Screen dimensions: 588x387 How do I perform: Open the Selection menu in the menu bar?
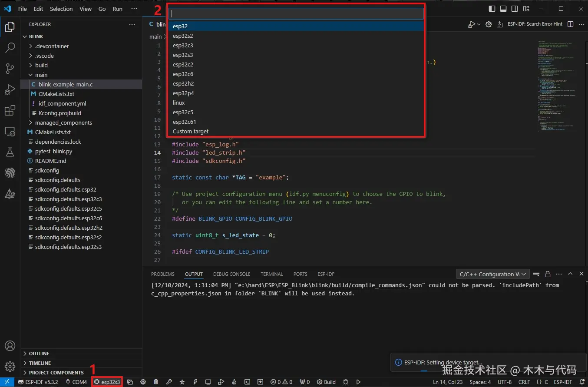(61, 9)
